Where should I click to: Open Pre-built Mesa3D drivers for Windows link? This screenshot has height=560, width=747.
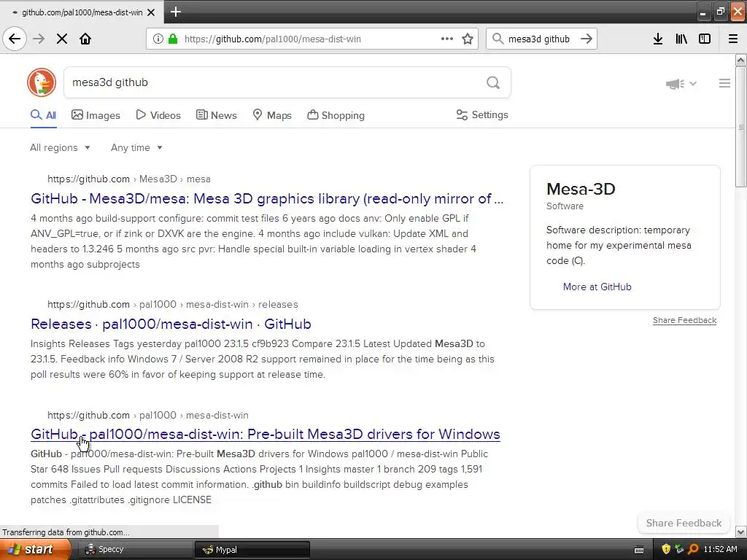point(266,434)
